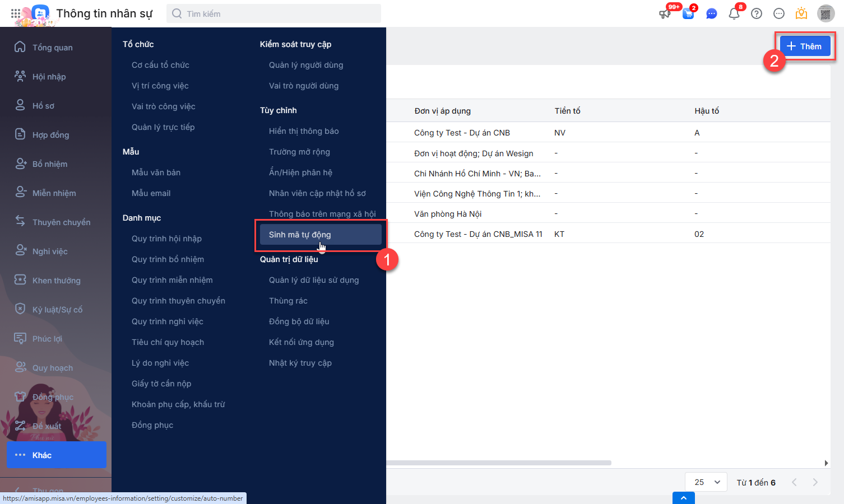Open Quy trình hội nhập link
The image size is (844, 504).
point(166,239)
